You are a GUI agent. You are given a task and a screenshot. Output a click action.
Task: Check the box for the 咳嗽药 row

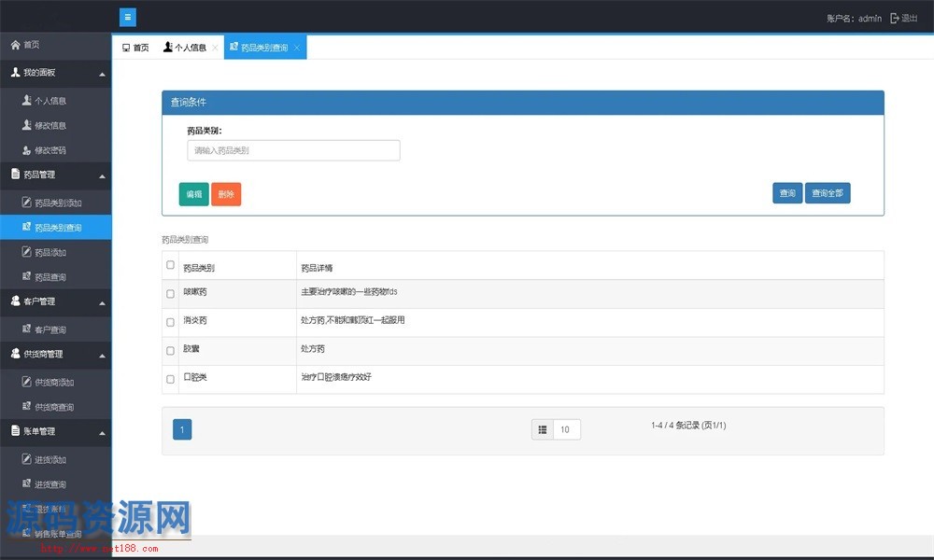pyautogui.click(x=170, y=294)
